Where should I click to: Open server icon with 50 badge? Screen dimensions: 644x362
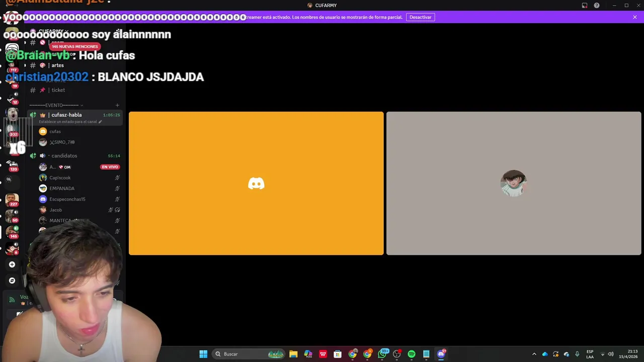tap(12, 216)
